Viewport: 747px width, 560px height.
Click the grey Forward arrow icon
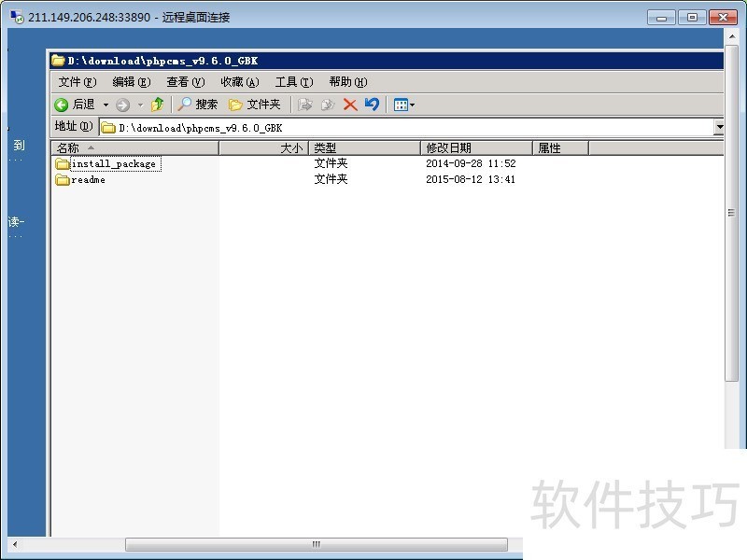pyautogui.click(x=123, y=105)
